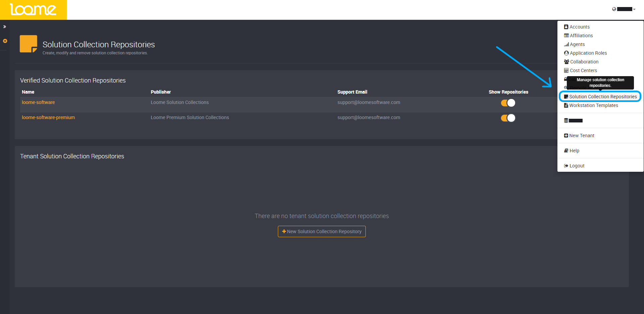Click 'Verified Solution Collection Repositories' heading
Image resolution: width=644 pixels, height=314 pixels.
click(x=73, y=81)
